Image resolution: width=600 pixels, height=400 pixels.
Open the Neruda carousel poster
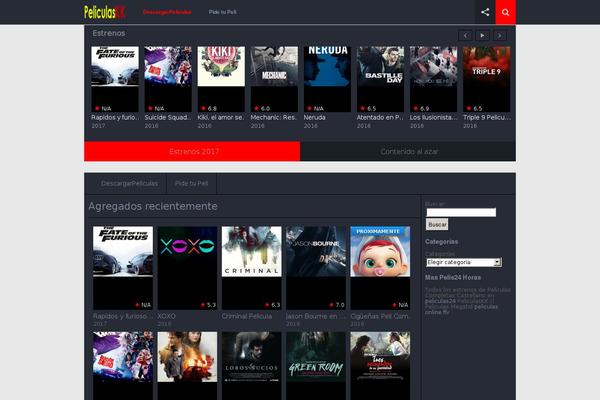pos(327,79)
